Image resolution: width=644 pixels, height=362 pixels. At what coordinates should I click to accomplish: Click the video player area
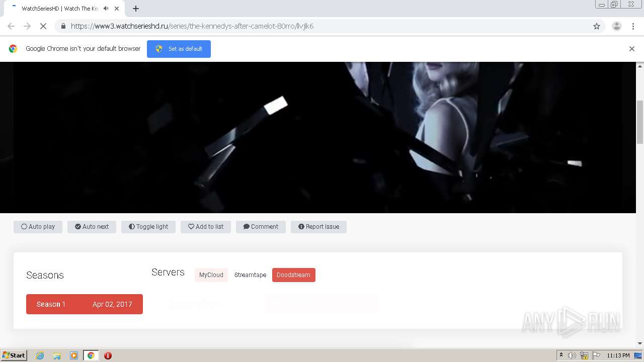coord(318,137)
